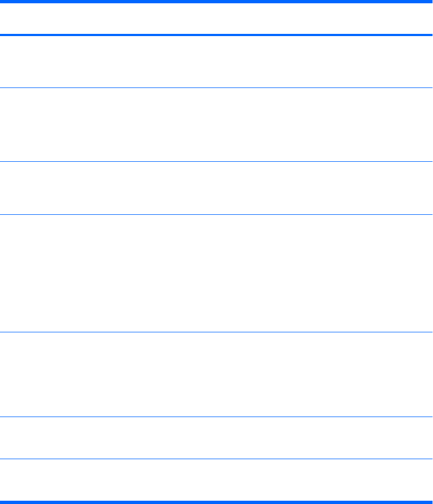Select the tallest empty table row

point(216,273)
